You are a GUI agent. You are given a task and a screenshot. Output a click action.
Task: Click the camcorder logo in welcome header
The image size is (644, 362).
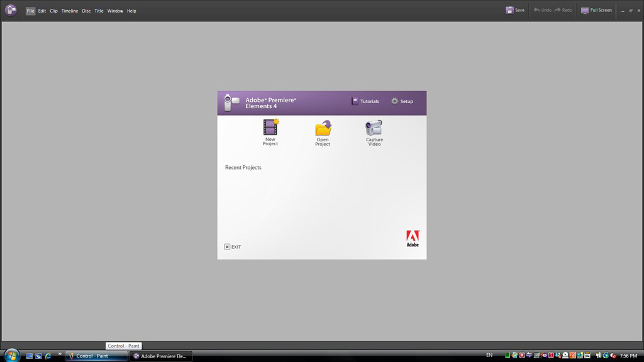coord(231,102)
